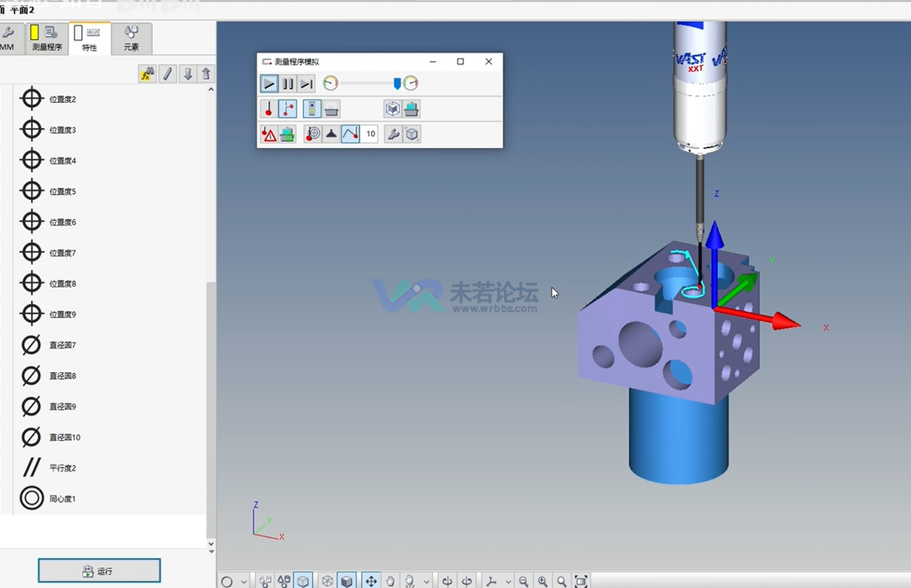Select the 位置度9 characteristic
The width and height of the screenshot is (911, 588).
[x=48, y=314]
